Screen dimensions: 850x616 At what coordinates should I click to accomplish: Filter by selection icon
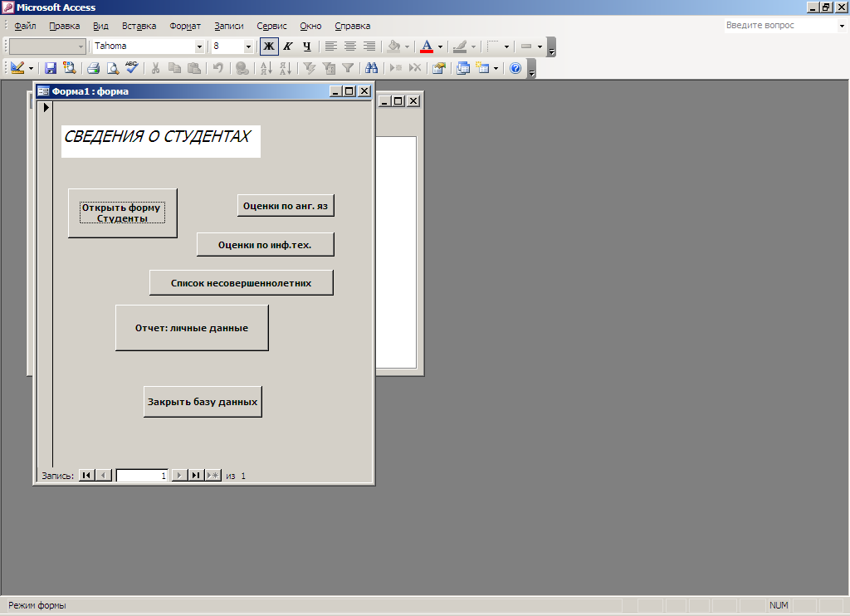310,68
